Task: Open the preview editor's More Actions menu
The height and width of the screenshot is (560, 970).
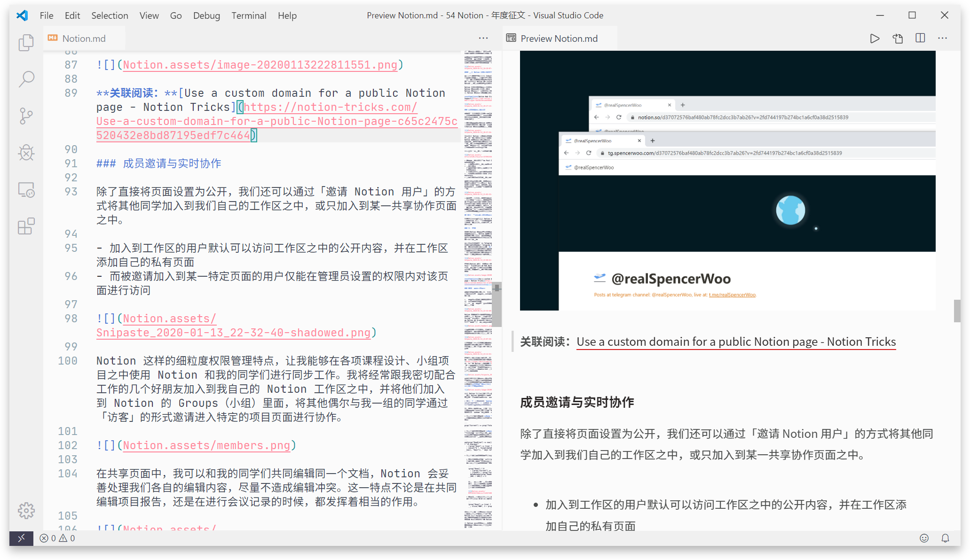Action: pyautogui.click(x=943, y=39)
